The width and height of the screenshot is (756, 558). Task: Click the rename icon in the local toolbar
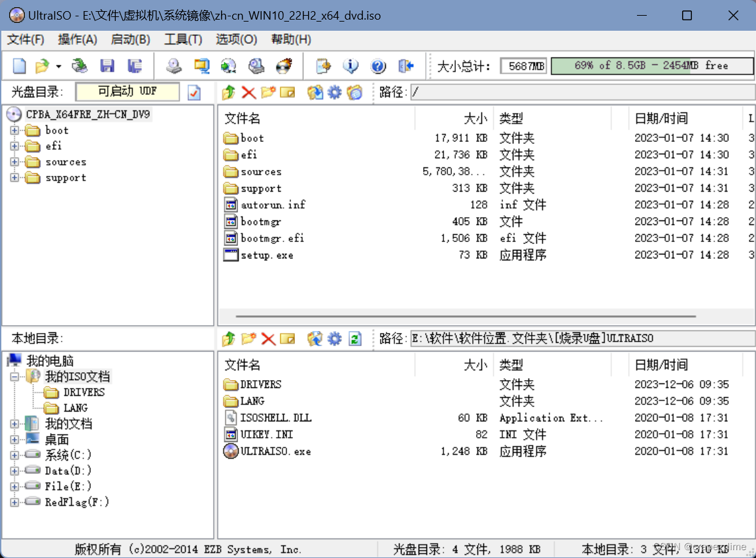click(287, 339)
